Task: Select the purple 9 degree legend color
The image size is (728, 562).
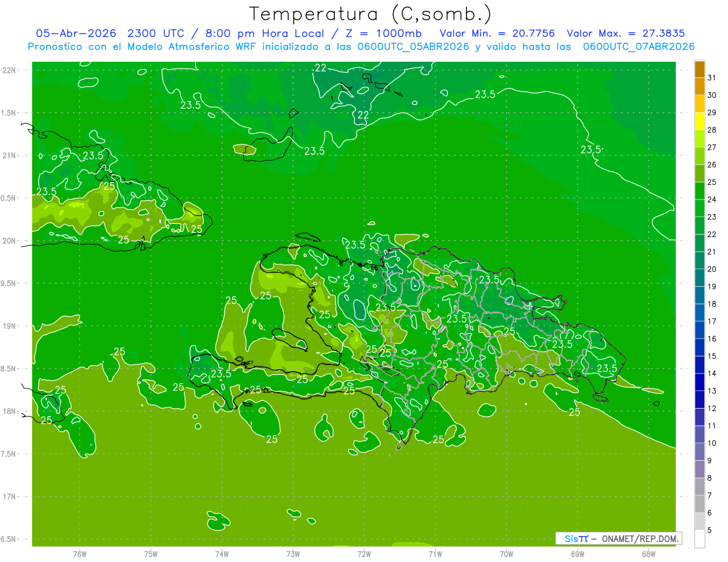Action: [699, 452]
